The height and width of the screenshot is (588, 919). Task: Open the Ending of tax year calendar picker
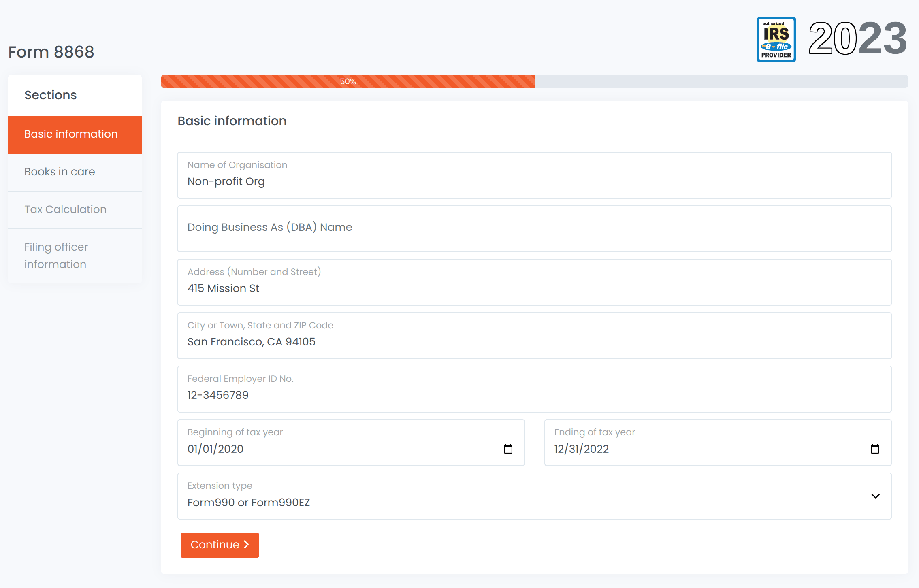click(875, 449)
